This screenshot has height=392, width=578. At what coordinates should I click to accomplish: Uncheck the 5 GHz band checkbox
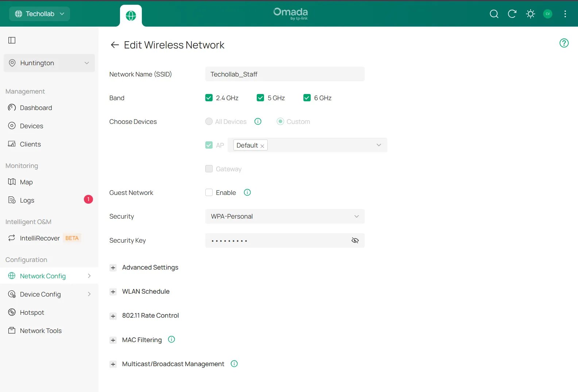tap(260, 98)
